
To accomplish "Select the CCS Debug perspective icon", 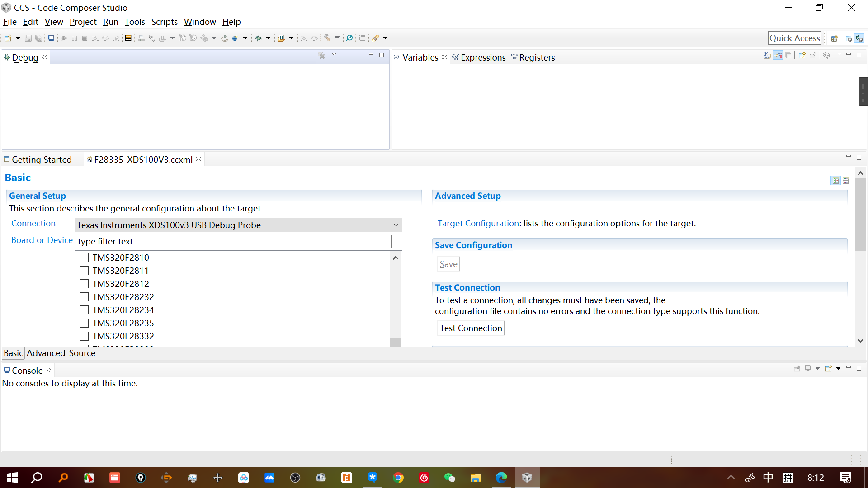I will pos(859,38).
